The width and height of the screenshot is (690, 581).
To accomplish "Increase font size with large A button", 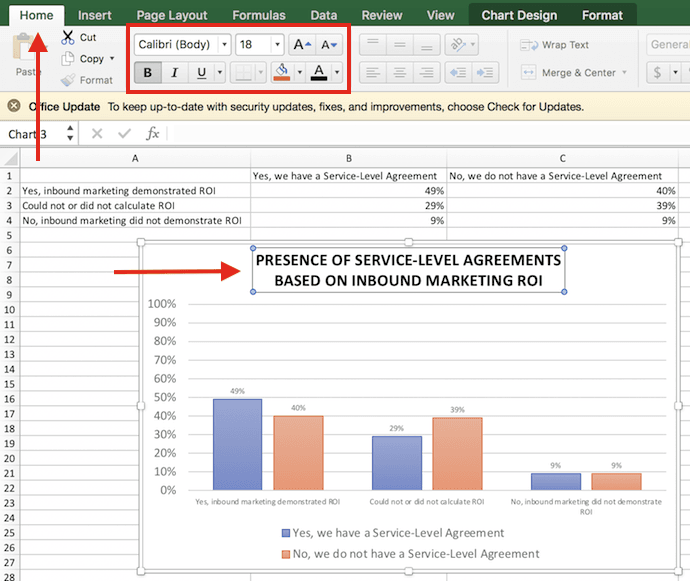I will (x=301, y=44).
